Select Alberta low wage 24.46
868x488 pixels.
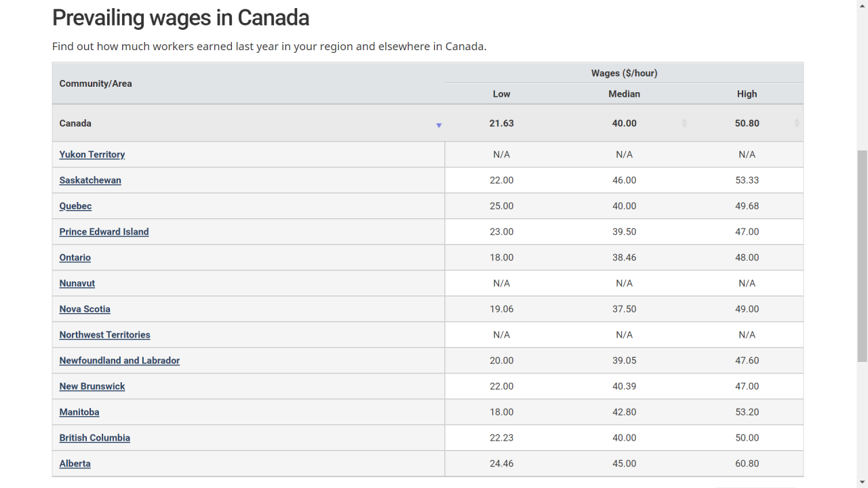pyautogui.click(x=501, y=464)
